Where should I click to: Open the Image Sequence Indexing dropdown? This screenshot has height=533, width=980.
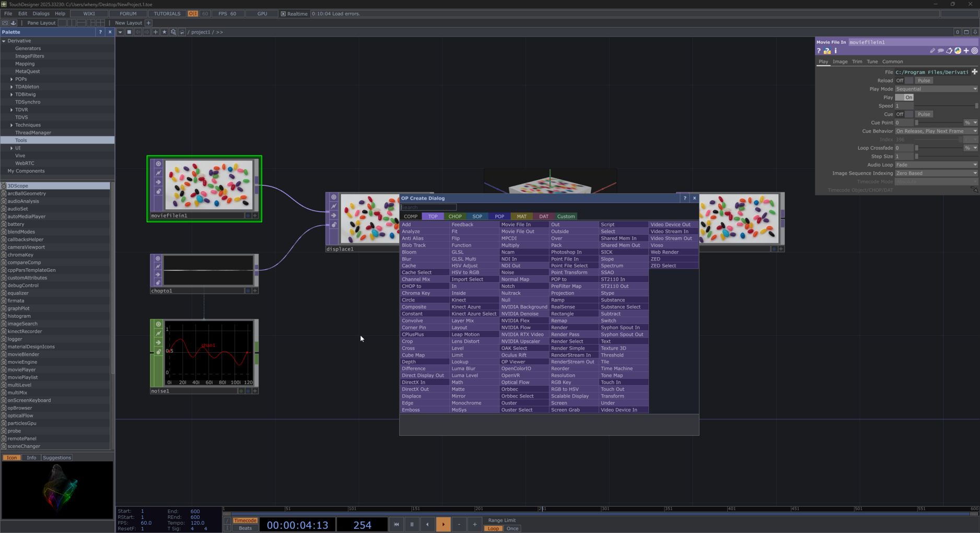pyautogui.click(x=936, y=173)
